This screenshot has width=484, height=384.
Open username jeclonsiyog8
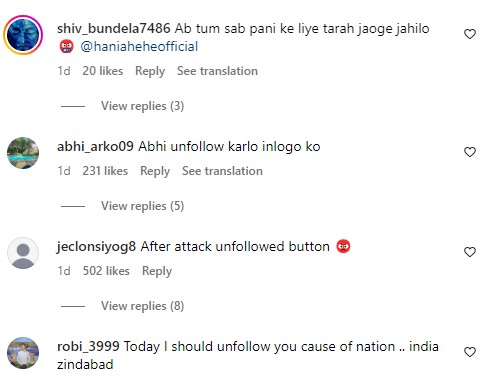[x=96, y=247]
